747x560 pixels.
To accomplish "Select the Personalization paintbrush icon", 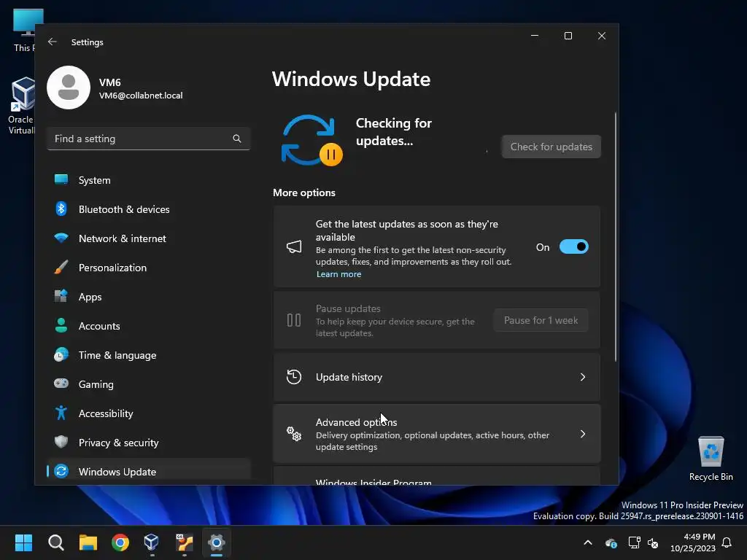I will coord(61,267).
